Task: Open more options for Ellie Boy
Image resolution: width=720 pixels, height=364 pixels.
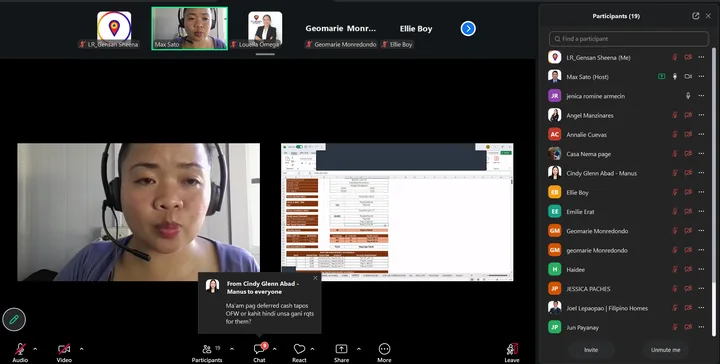Action: (x=701, y=192)
